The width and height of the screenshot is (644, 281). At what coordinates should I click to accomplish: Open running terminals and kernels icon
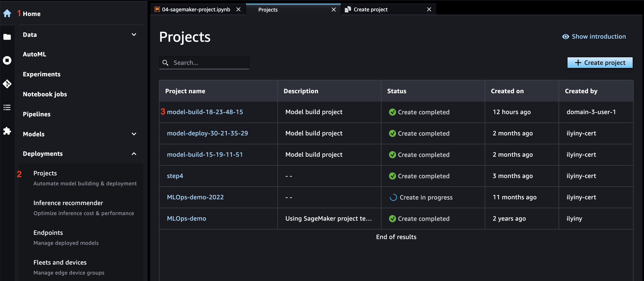point(7,60)
